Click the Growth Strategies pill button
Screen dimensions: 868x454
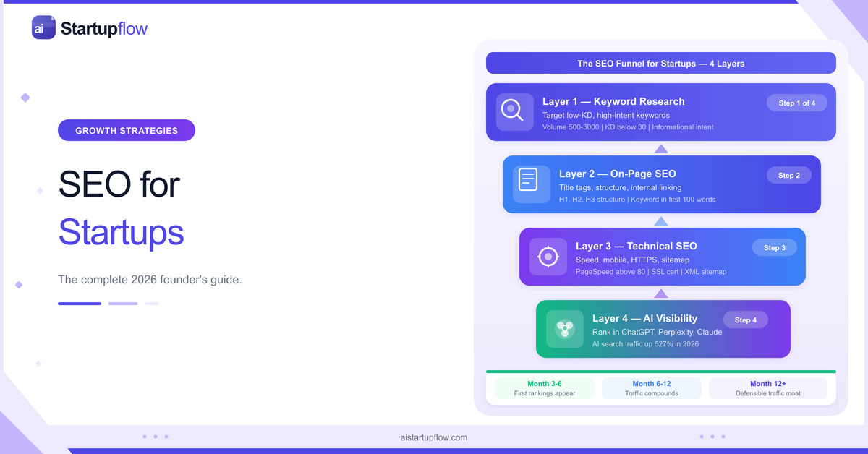click(127, 130)
